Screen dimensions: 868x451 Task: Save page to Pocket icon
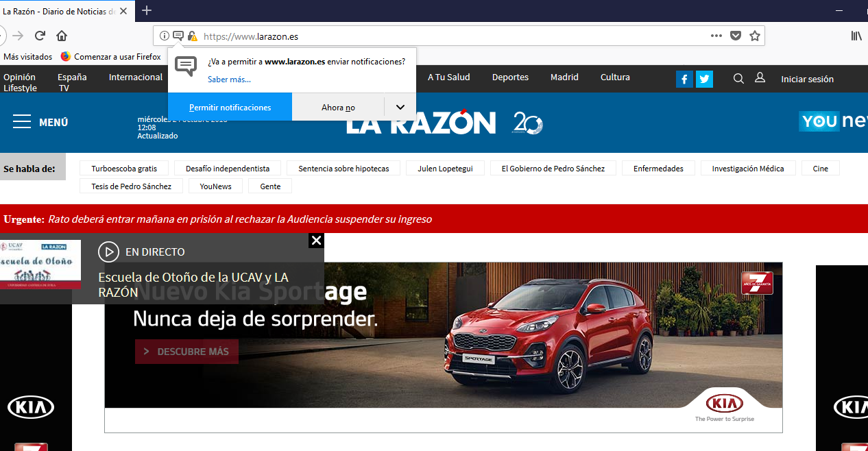[x=736, y=36]
